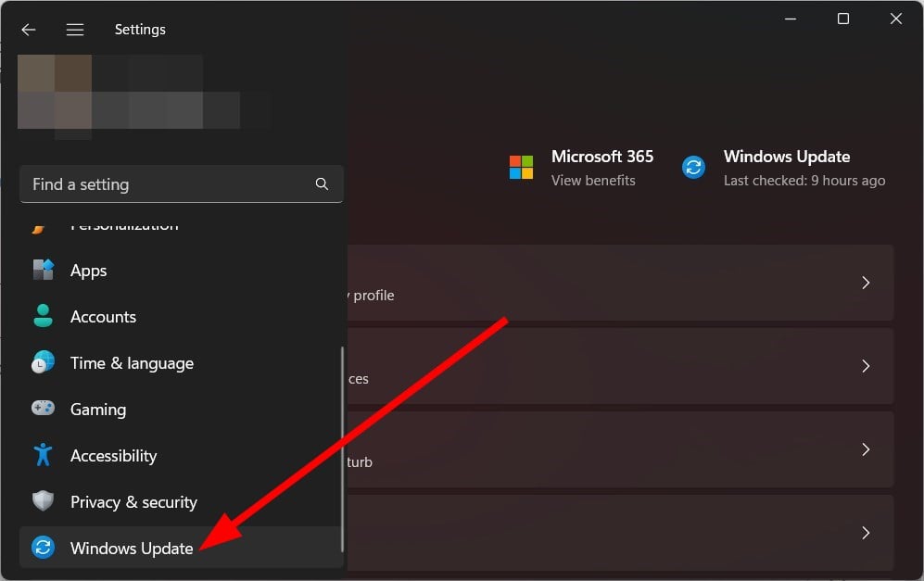The image size is (924, 581).
Task: Expand the devices row chevron
Action: point(865,366)
